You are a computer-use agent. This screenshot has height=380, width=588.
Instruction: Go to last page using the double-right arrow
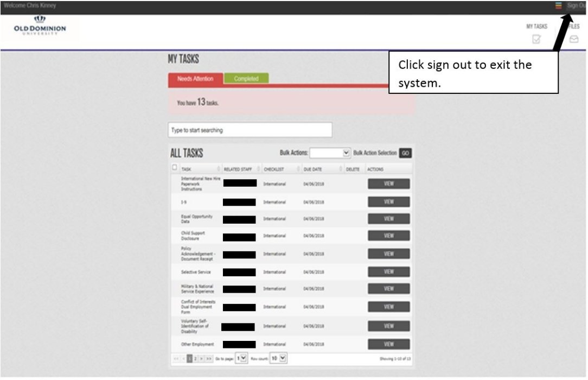pyautogui.click(x=209, y=359)
